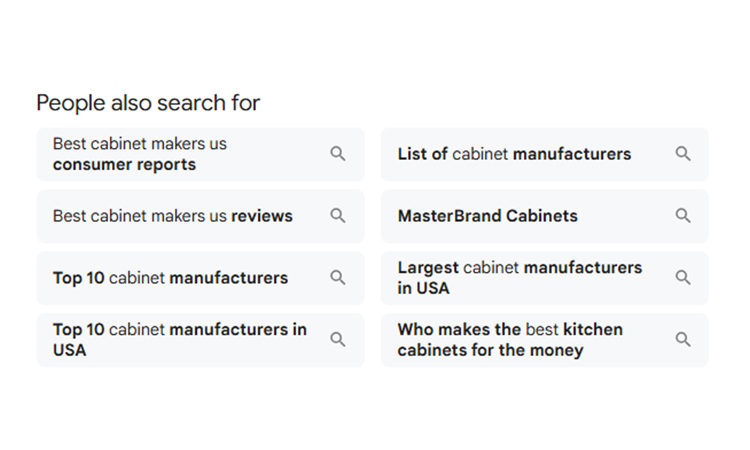Image resolution: width=750 pixels, height=450 pixels.
Task: Click the 'cabinets for the money' text line
Action: 490,351
